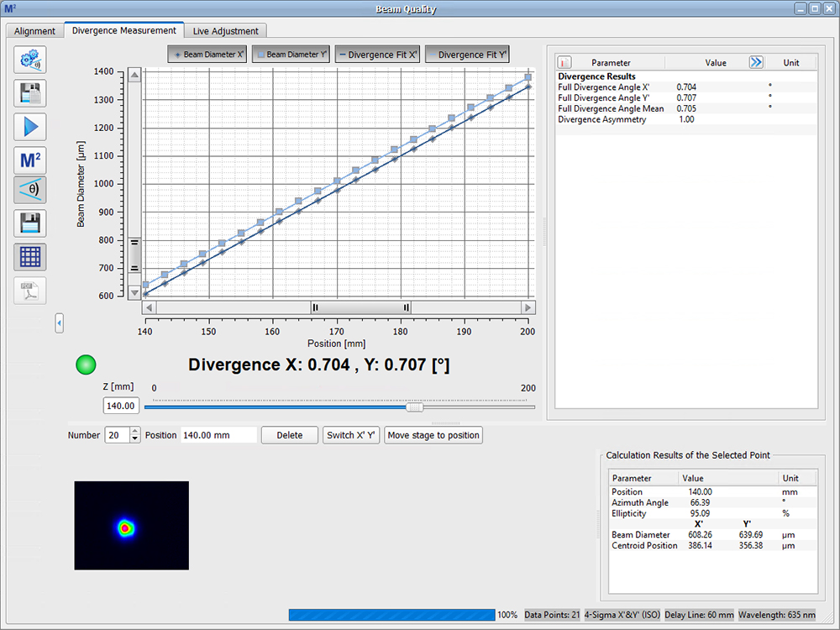
Task: Click the Unit column header in results
Action: [790, 63]
